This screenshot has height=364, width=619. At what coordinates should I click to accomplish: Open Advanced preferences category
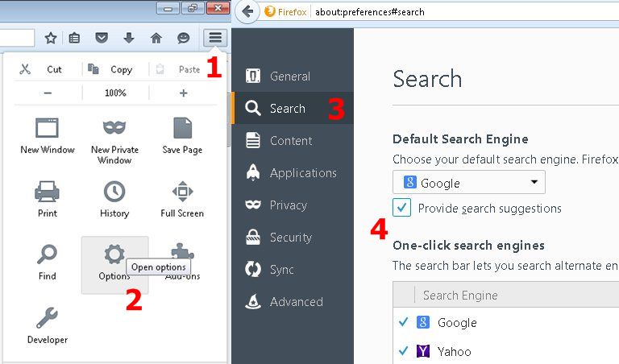(x=292, y=302)
